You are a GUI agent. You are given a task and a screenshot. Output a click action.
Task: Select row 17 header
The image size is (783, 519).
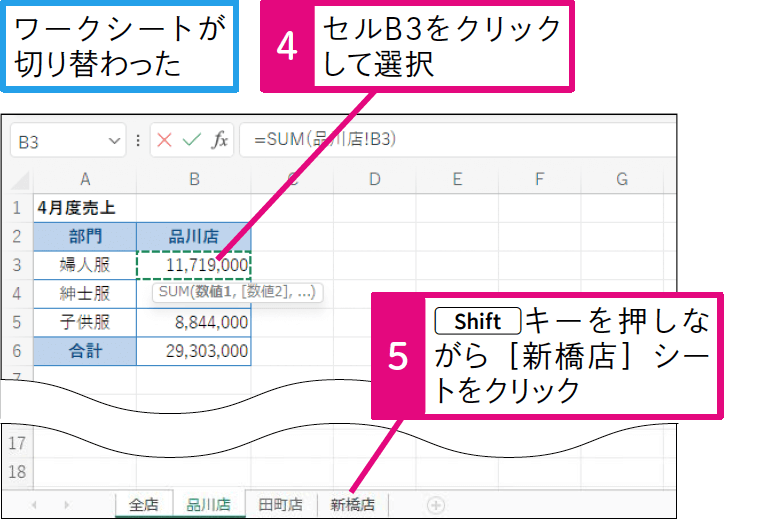(17, 443)
